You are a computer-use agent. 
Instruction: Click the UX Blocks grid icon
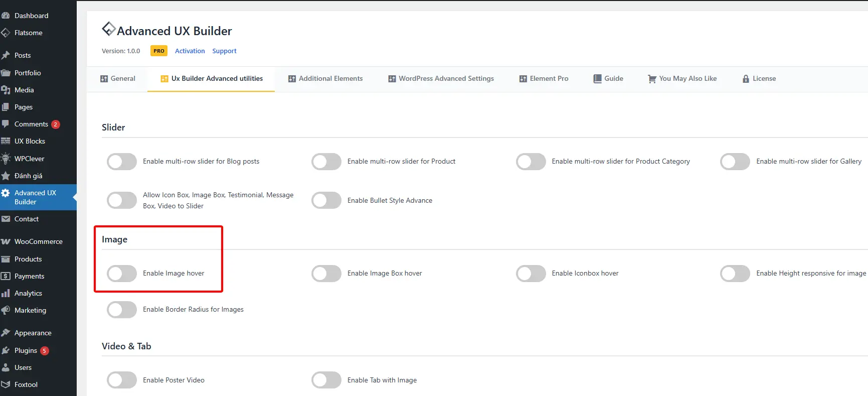pos(6,141)
